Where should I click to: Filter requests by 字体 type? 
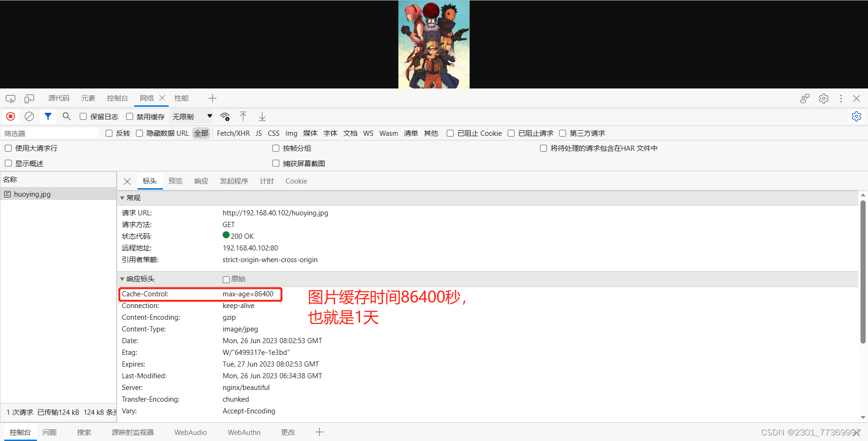[330, 133]
